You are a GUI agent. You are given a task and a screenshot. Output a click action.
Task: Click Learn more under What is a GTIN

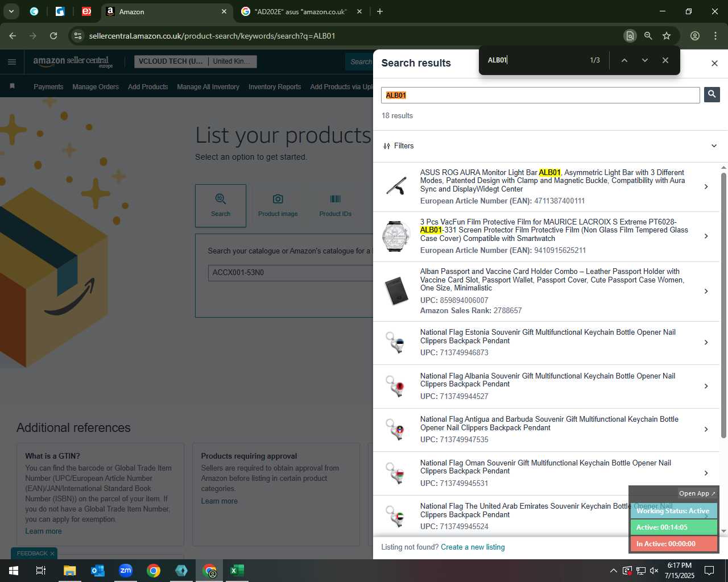pyautogui.click(x=43, y=531)
